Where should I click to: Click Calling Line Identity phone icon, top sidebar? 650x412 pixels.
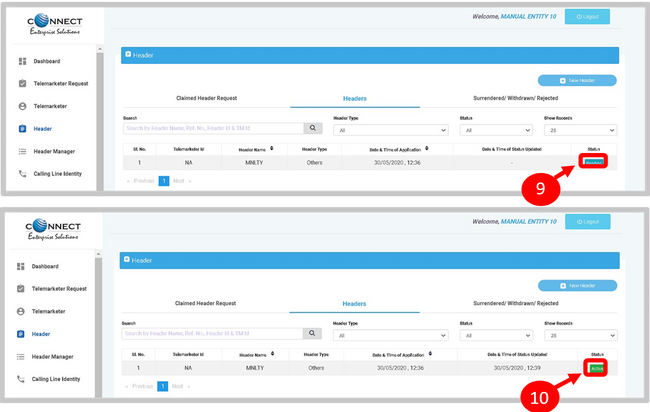pos(22,174)
